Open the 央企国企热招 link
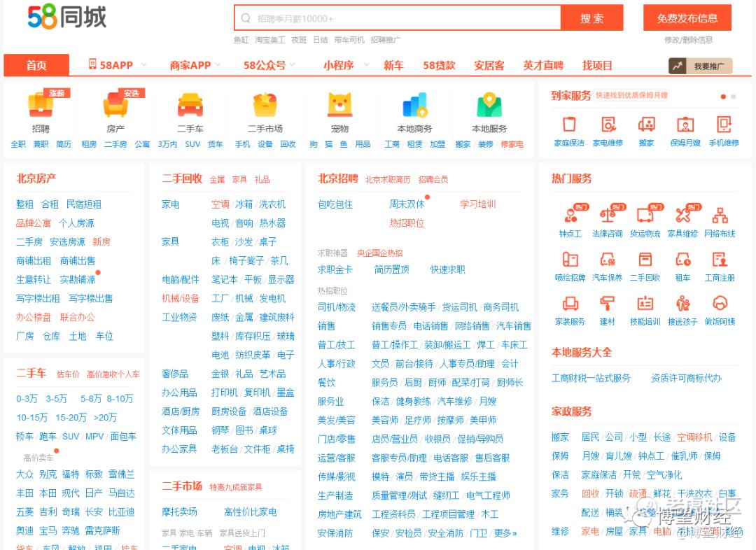The height and width of the screenshot is (550, 756). click(380, 253)
